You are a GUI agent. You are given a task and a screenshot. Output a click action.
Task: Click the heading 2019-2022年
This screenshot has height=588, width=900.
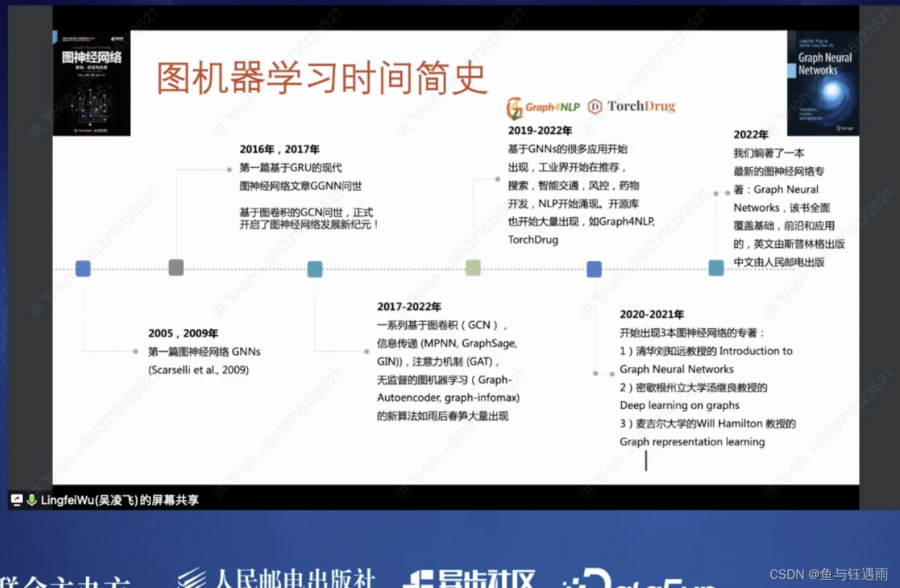540,130
